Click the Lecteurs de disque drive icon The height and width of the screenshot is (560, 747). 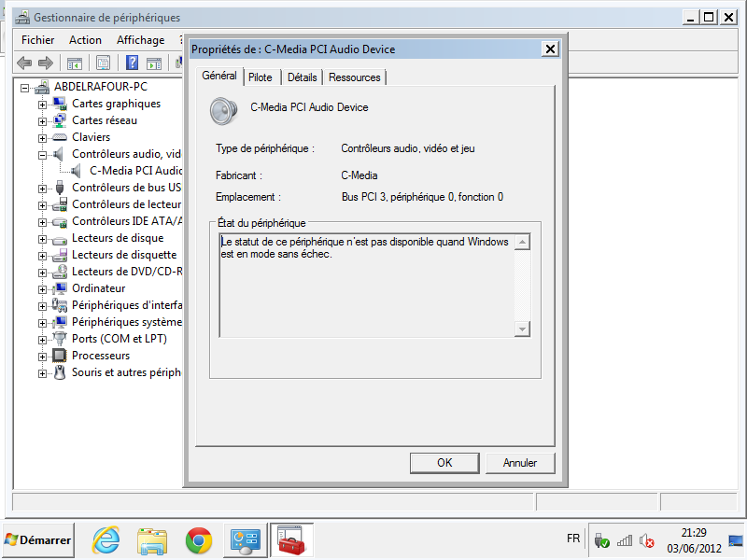(60, 240)
